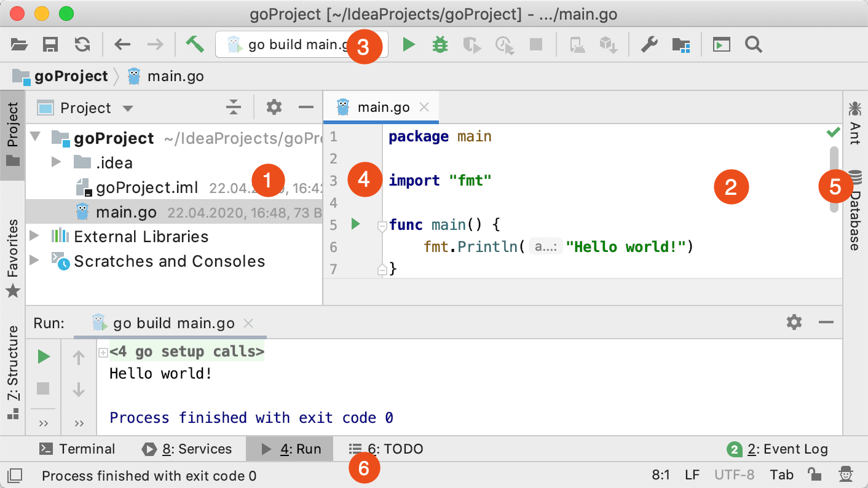
Task: Run the go build main.go configuration
Action: click(x=408, y=44)
